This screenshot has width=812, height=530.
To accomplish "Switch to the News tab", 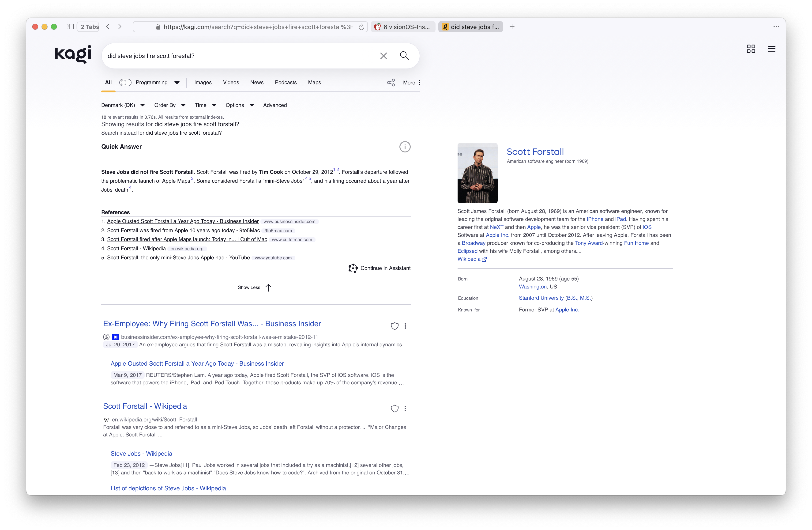I will 257,83.
